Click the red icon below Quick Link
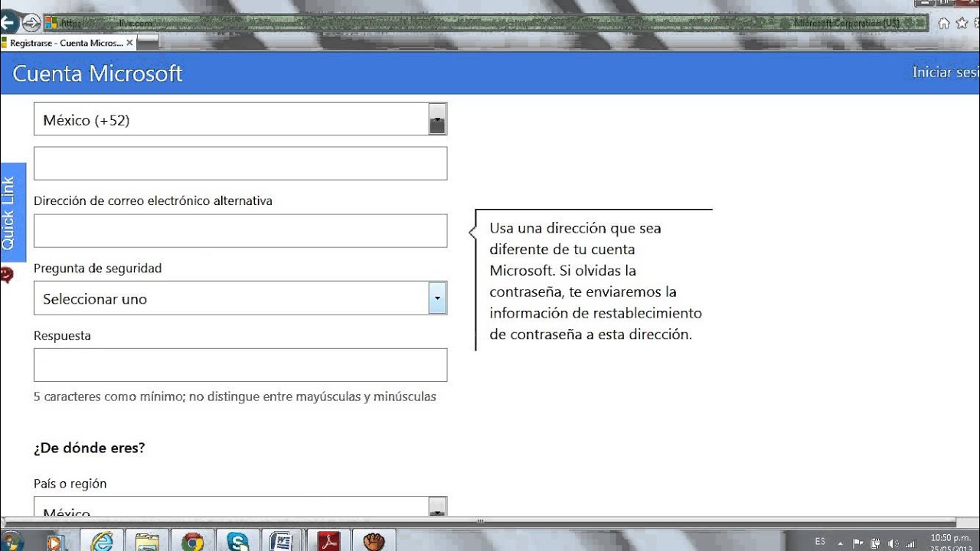The image size is (980, 551). click(6, 274)
